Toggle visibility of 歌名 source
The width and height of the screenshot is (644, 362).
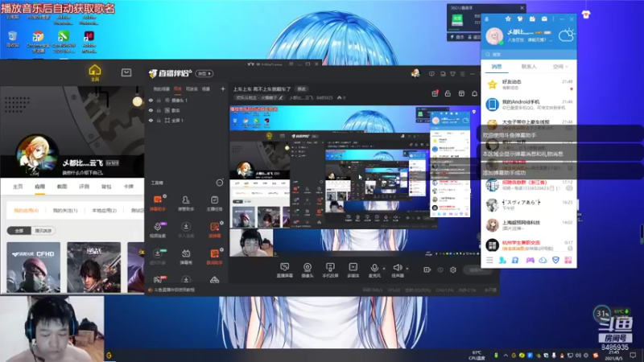pos(151,110)
